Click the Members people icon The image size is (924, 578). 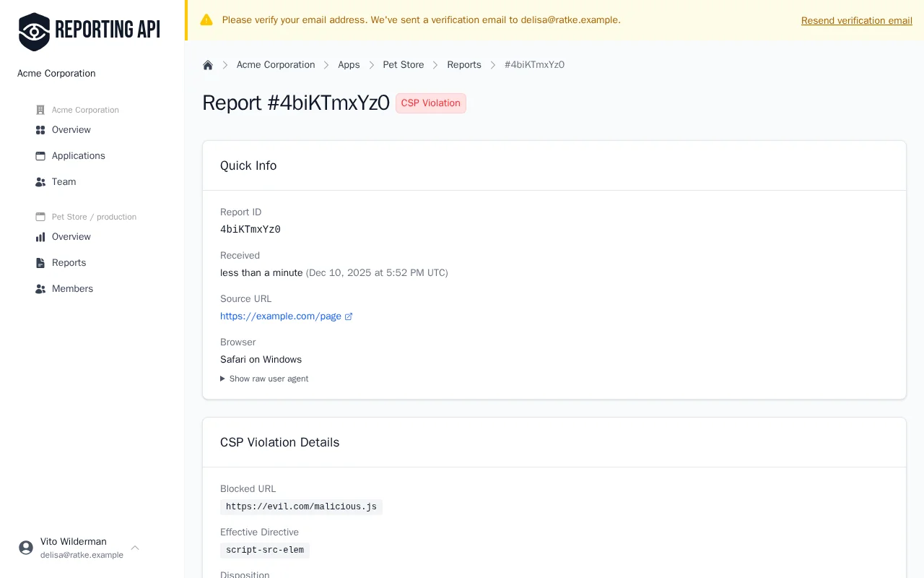coord(40,289)
